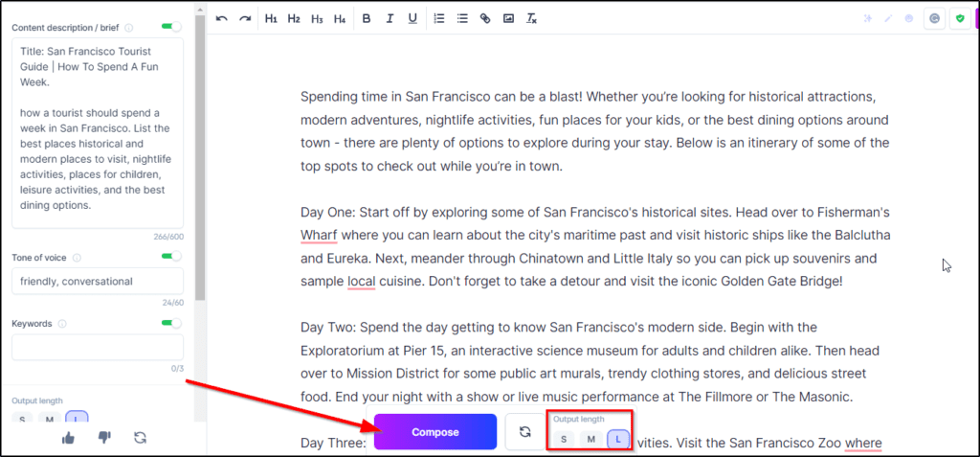Toggle bold formatting
Viewport: 980px width, 457px height.
[367, 18]
